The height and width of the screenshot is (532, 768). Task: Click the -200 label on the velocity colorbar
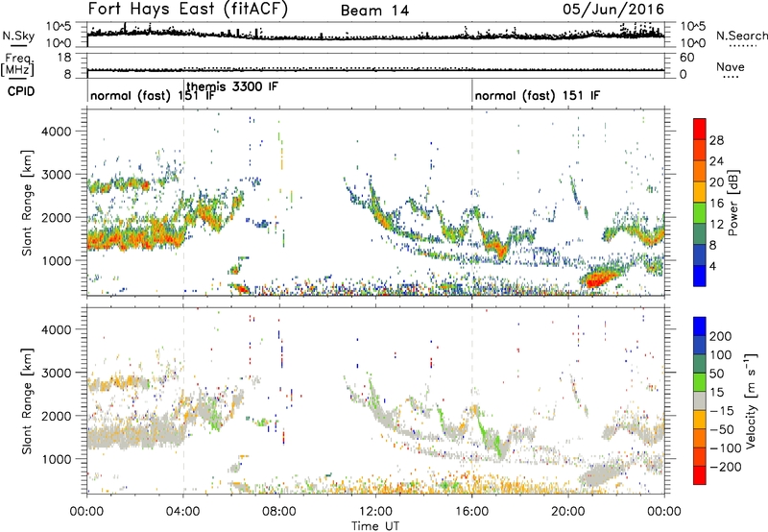[726, 467]
